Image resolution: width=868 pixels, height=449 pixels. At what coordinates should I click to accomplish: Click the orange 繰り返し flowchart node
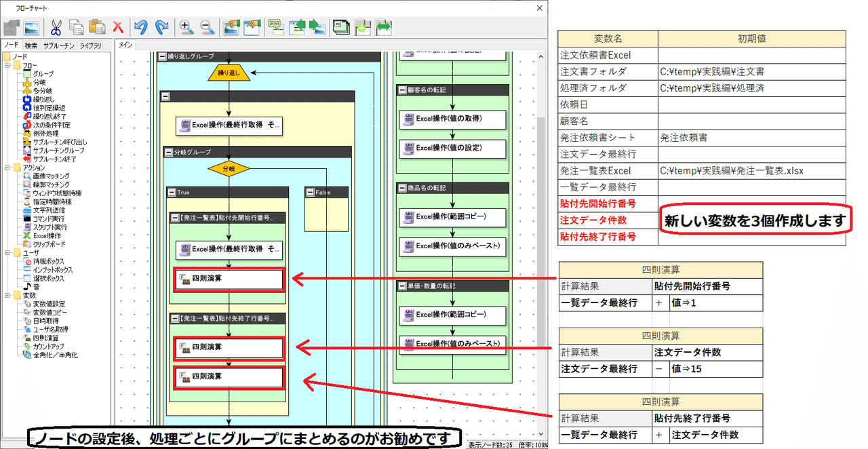point(229,72)
